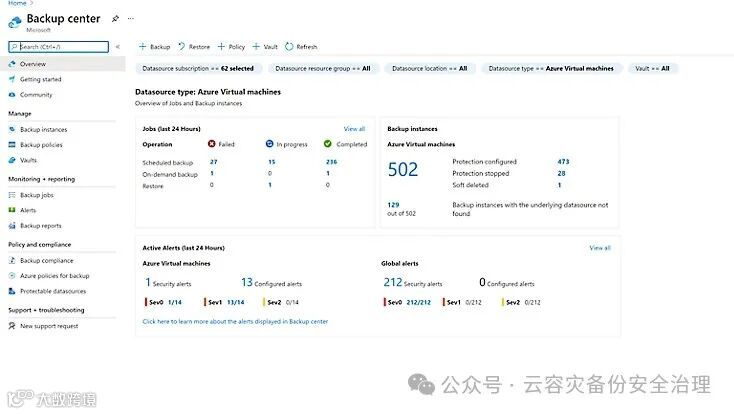734x414 pixels.
Task: Open failed On-demand backup count
Action: click(212, 173)
